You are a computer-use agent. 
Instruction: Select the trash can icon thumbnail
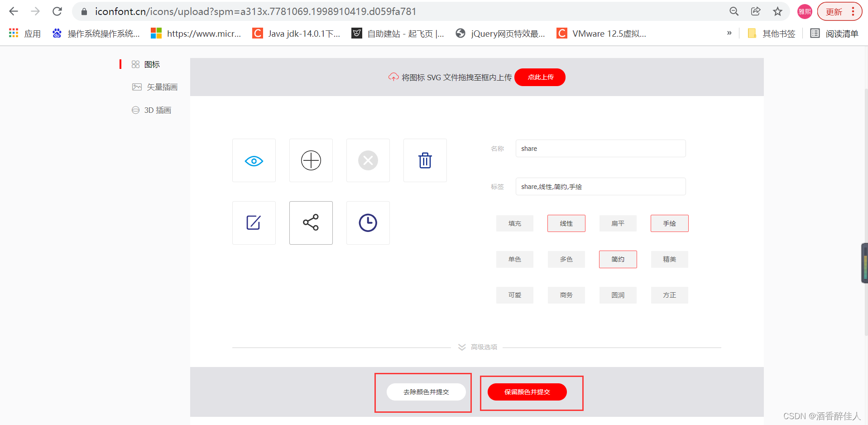(425, 160)
